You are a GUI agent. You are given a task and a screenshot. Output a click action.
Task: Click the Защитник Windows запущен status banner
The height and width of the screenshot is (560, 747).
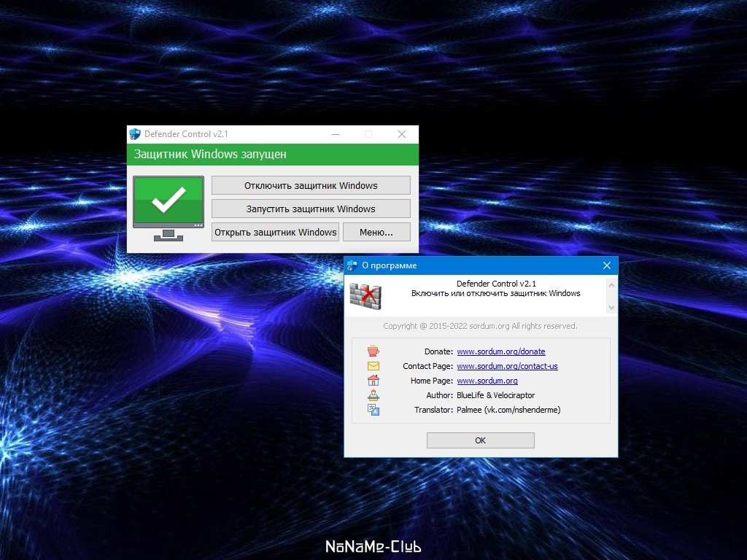(273, 155)
